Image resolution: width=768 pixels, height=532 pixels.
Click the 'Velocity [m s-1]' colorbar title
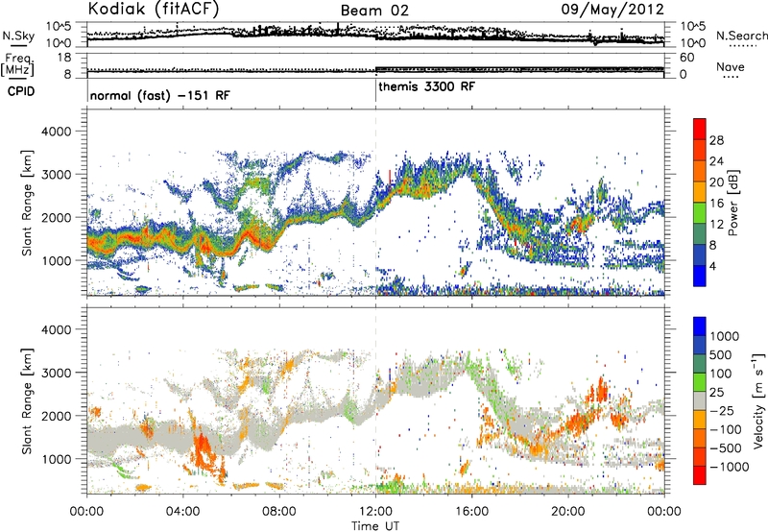[758, 400]
